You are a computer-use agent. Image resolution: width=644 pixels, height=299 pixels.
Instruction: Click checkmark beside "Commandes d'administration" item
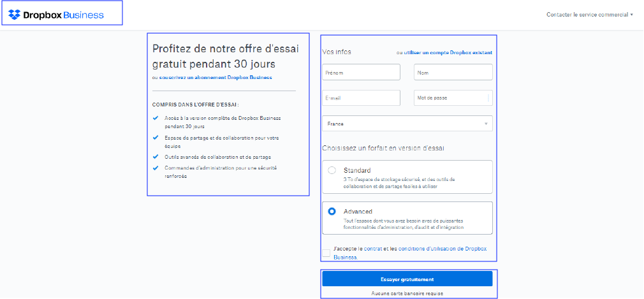[x=156, y=168]
